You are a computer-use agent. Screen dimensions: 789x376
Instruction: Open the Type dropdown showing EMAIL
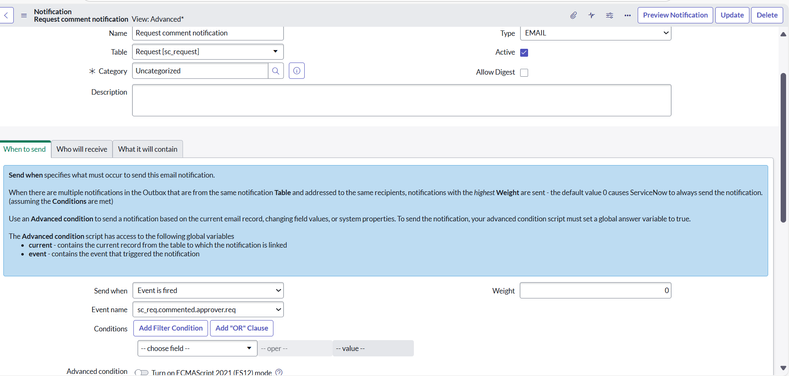(x=595, y=33)
